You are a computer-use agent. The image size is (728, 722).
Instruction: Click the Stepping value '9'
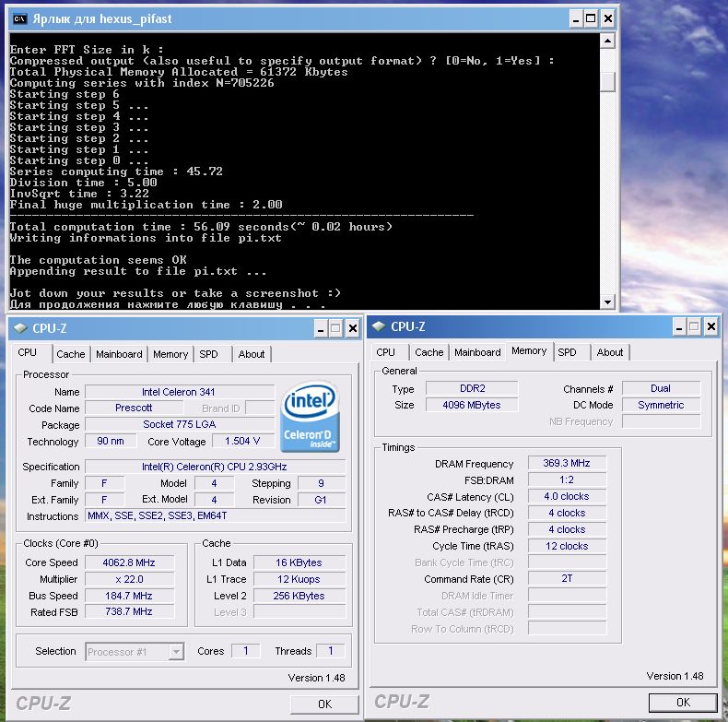point(322,483)
